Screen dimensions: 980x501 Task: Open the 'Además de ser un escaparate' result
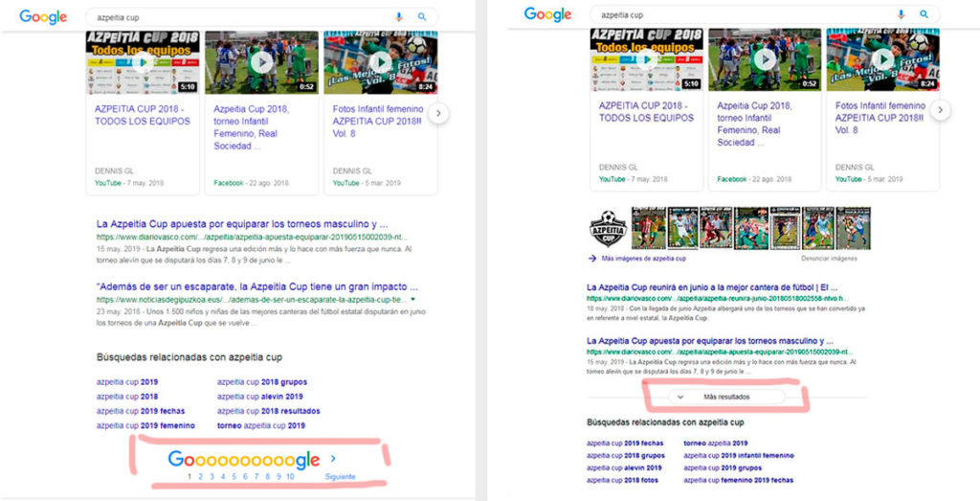(256, 286)
